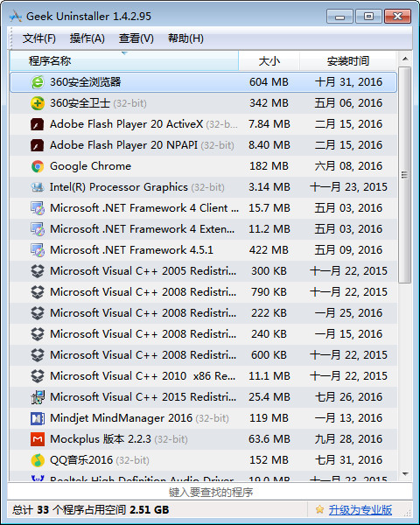Click the 25.4 MB size value
The width and height of the screenshot is (420, 525).
(269, 397)
